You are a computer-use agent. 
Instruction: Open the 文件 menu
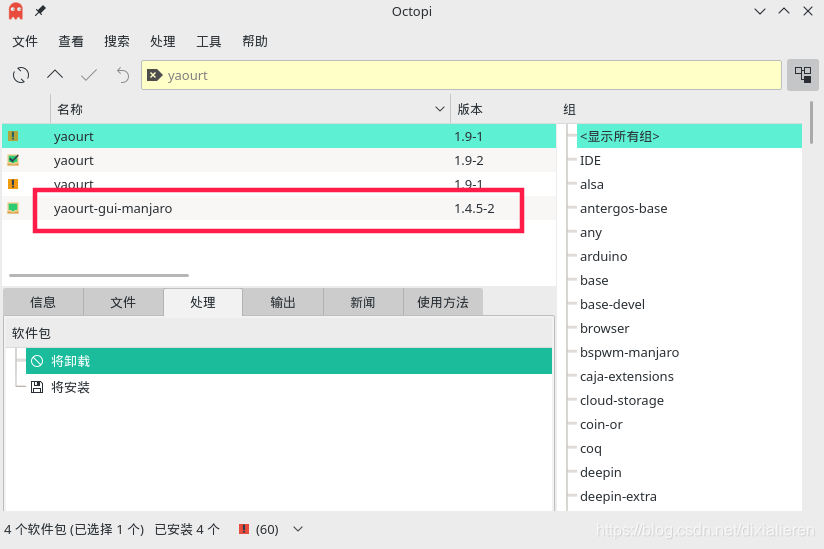click(25, 42)
